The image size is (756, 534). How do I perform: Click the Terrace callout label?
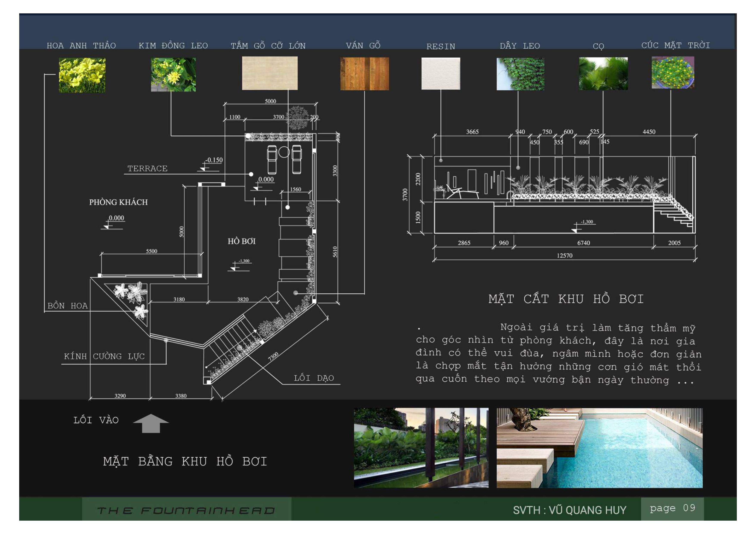147,168
